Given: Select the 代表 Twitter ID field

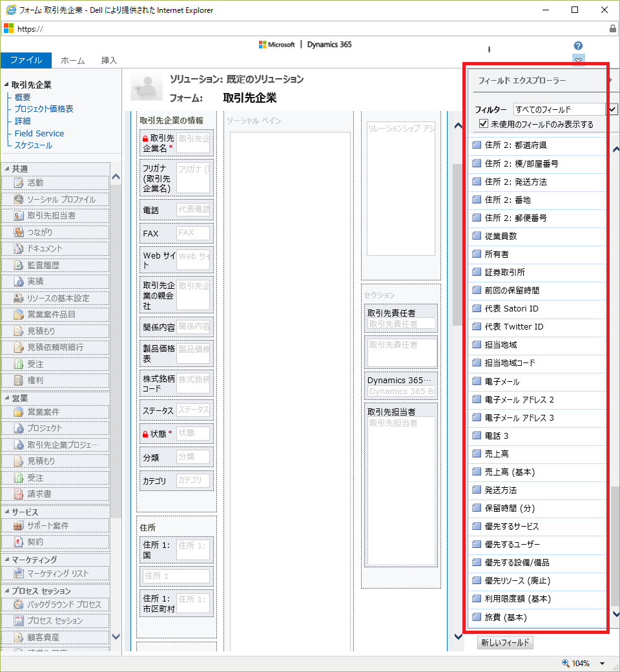Looking at the screenshot, I should click(x=538, y=326).
